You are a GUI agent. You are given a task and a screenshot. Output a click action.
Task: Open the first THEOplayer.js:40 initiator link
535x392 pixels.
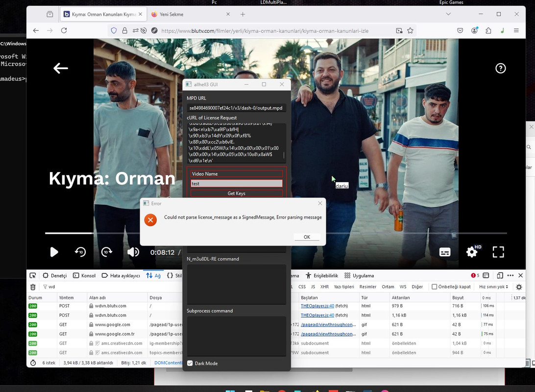(317, 306)
